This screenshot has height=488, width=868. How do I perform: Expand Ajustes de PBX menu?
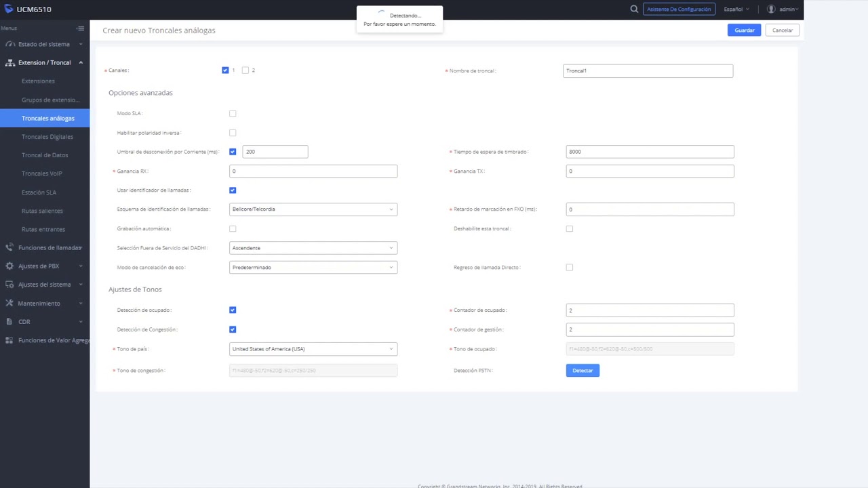[81, 266]
